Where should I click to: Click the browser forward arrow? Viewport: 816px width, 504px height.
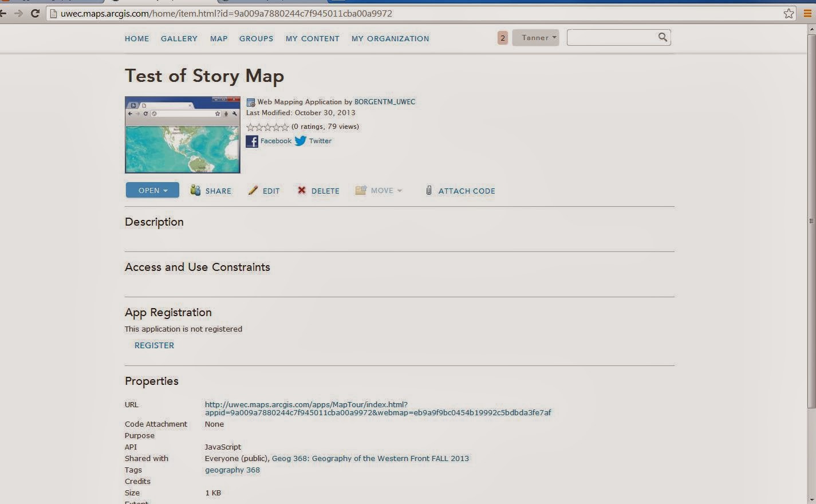click(x=18, y=13)
